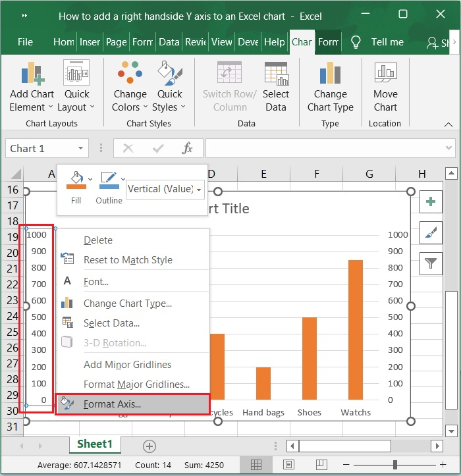The width and height of the screenshot is (461, 476).
Task: Expand the Name Box dropdown arrow
Action: tap(80, 148)
